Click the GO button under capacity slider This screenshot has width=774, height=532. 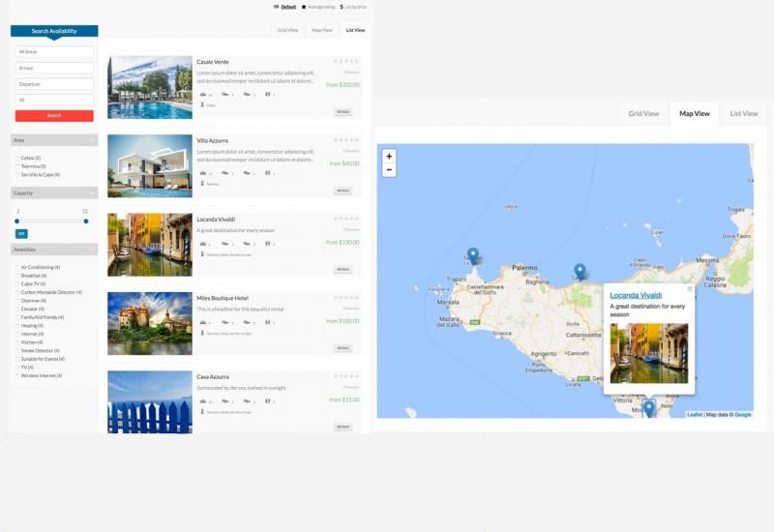(x=21, y=233)
